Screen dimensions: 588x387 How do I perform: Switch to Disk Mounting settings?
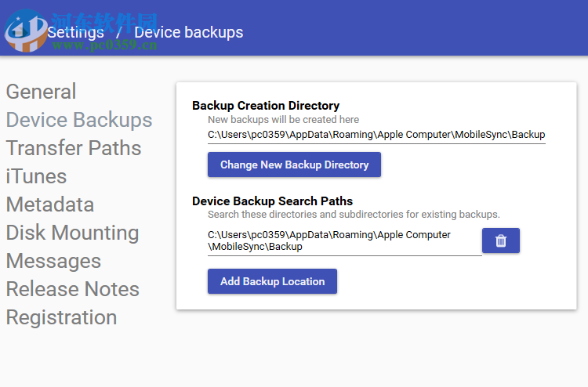72,233
